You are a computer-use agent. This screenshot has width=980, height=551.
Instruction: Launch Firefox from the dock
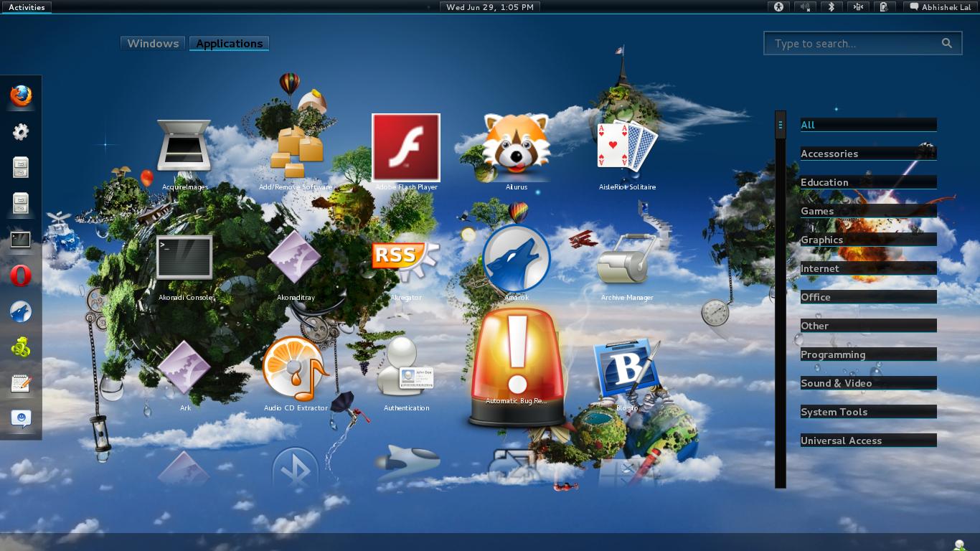pyautogui.click(x=21, y=95)
